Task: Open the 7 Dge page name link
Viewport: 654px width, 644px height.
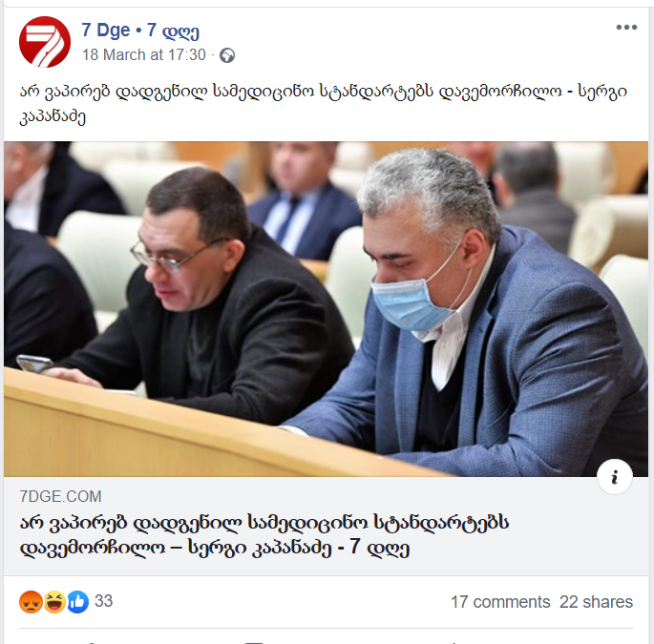Action: pos(106,31)
